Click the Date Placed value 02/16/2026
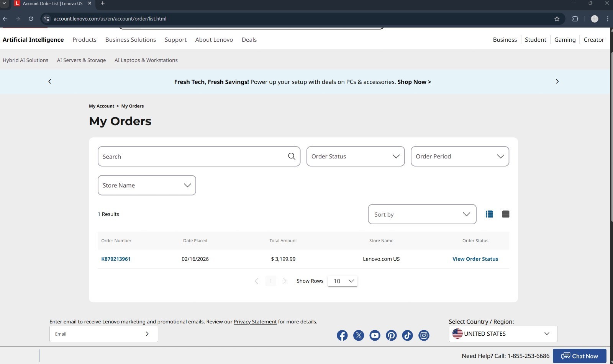 tap(195, 259)
